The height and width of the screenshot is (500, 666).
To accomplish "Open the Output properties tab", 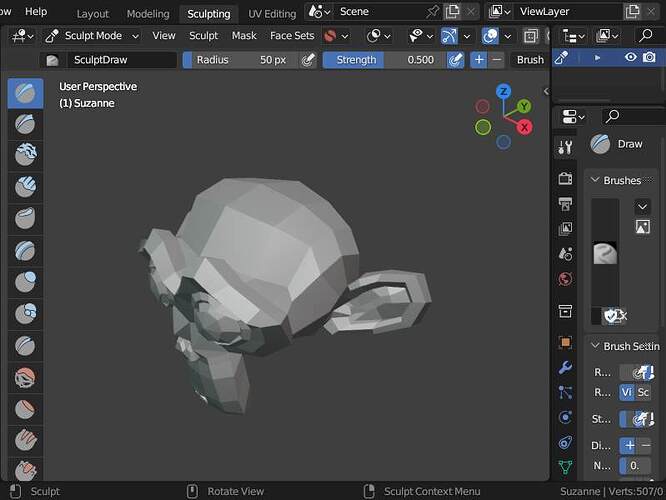I will coord(565,203).
